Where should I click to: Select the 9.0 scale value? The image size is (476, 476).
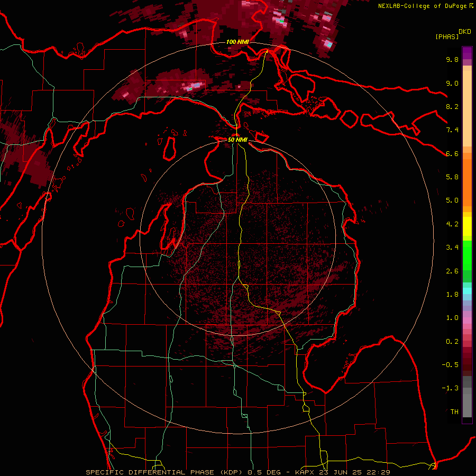click(x=452, y=83)
